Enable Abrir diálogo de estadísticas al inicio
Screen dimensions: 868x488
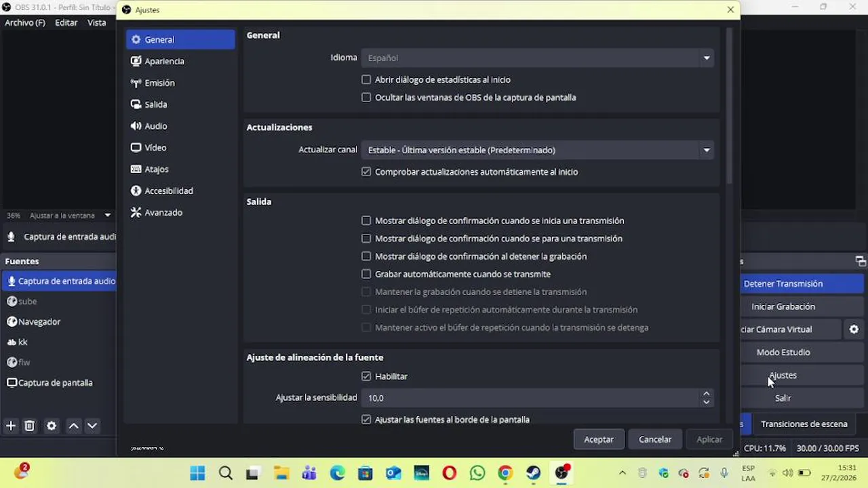[366, 79]
